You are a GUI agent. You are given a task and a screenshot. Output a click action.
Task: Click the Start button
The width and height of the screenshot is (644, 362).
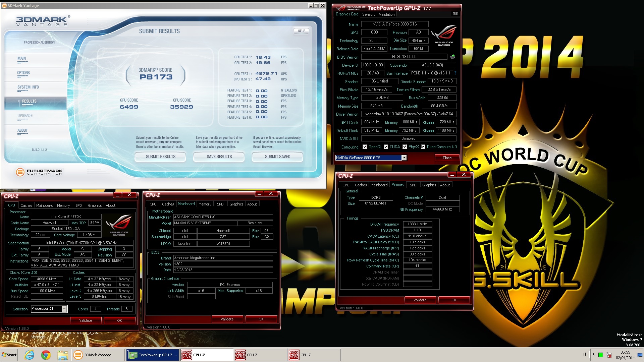(x=9, y=355)
